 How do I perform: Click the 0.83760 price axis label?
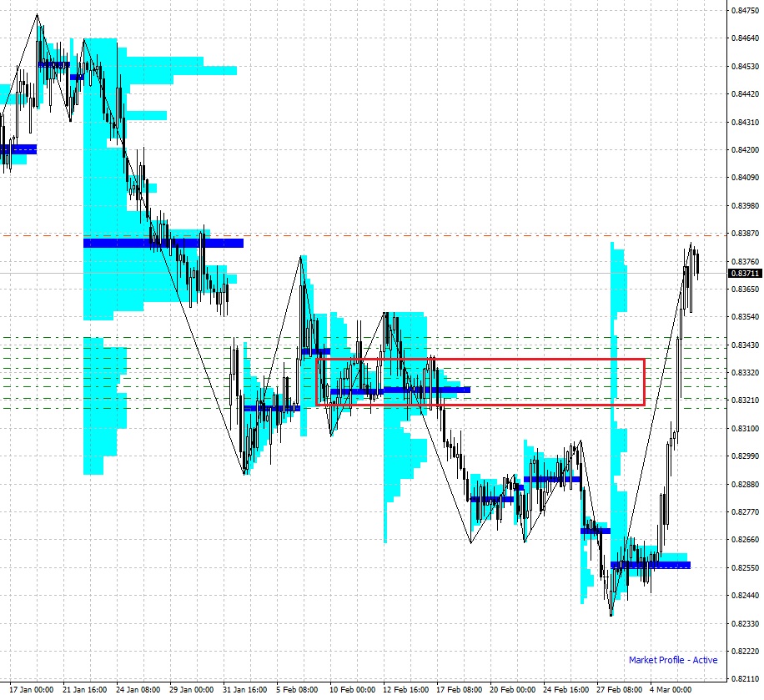tap(745, 262)
